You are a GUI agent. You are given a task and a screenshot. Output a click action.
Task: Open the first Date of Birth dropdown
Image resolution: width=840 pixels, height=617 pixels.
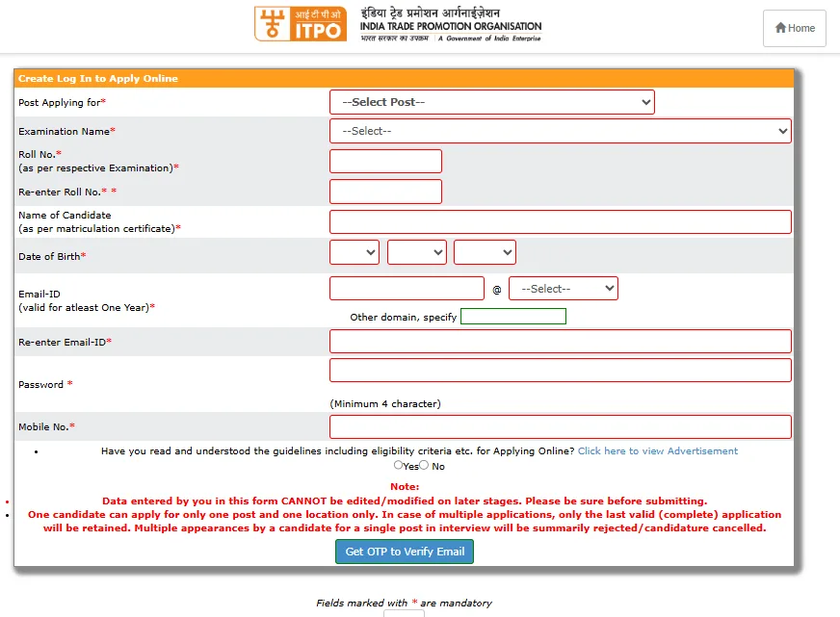click(354, 252)
